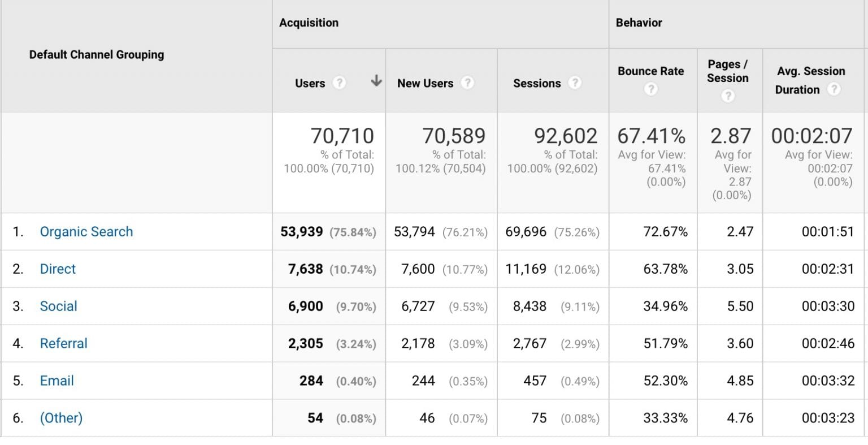The height and width of the screenshot is (445, 868).
Task: Sort the table by Sessions
Action: (537, 83)
